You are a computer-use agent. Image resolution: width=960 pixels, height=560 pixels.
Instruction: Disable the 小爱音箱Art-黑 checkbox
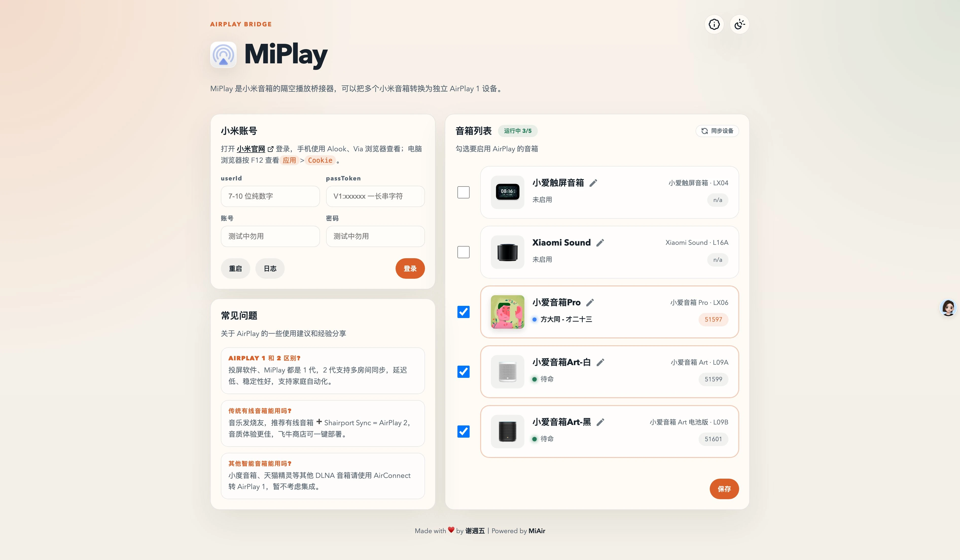point(463,431)
